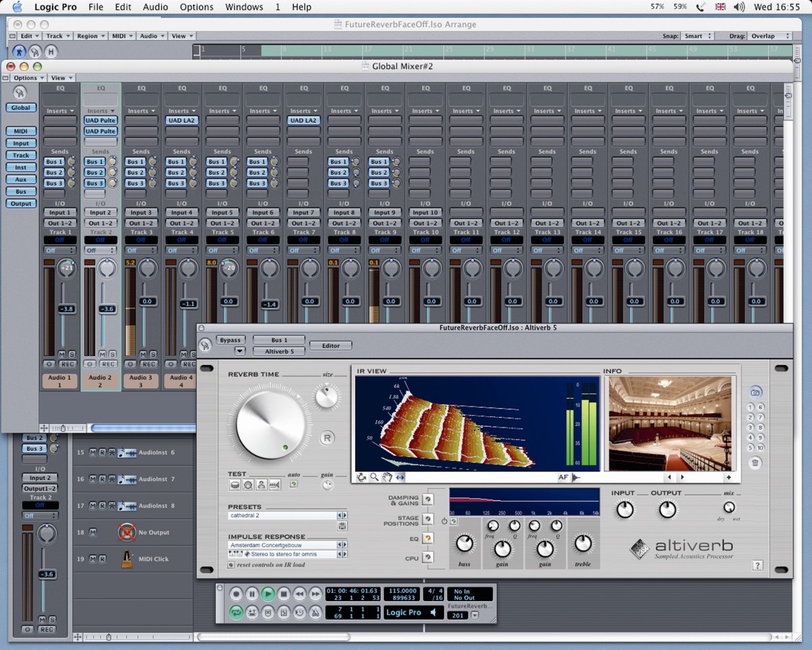Click the Altiverb dry/wet mix knob
Image resolution: width=812 pixels, height=650 pixels.
pyautogui.click(x=729, y=507)
